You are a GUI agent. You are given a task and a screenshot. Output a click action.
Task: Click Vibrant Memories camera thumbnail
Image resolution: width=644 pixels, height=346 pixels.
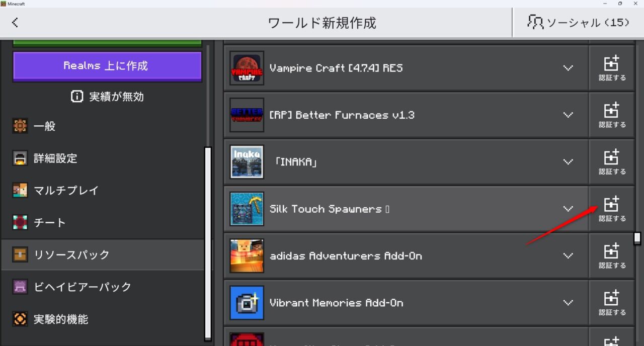[247, 303]
